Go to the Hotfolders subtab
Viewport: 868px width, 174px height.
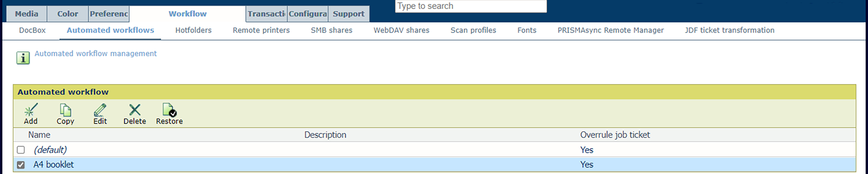(193, 30)
